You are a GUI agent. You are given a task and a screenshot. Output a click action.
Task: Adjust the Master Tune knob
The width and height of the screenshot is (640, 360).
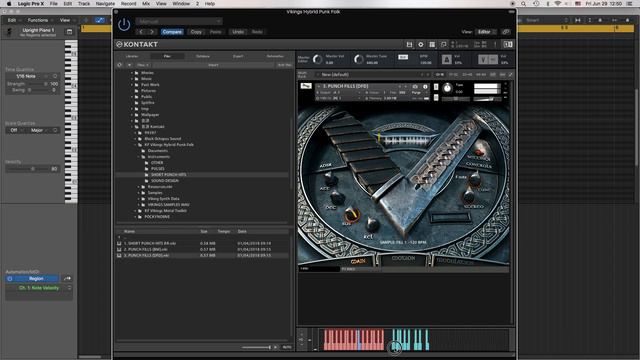coord(358,60)
